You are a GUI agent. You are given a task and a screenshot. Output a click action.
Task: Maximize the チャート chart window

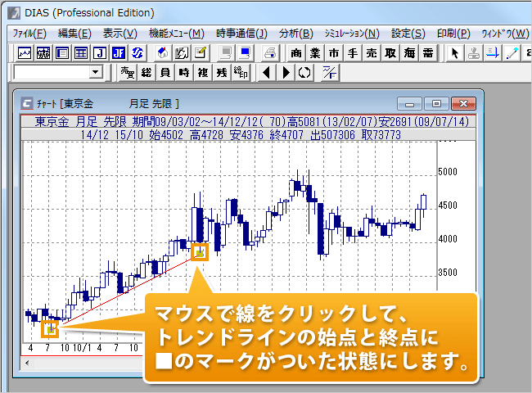tap(436, 103)
